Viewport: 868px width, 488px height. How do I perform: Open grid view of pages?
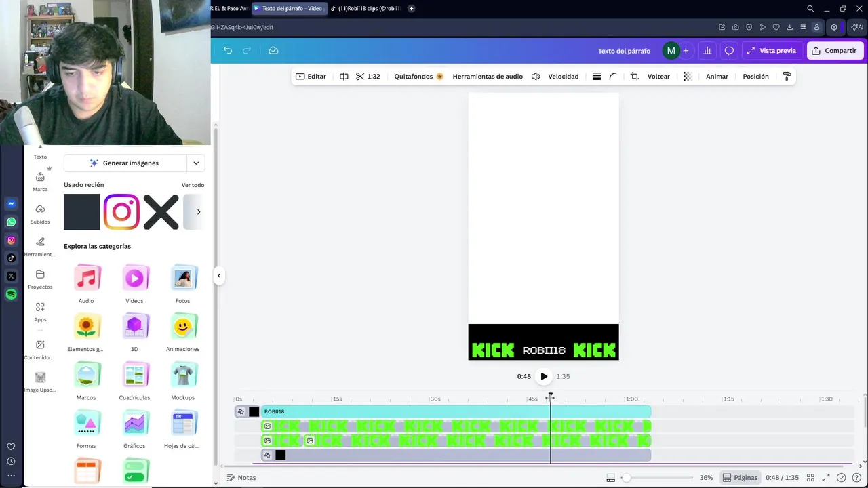(810, 478)
